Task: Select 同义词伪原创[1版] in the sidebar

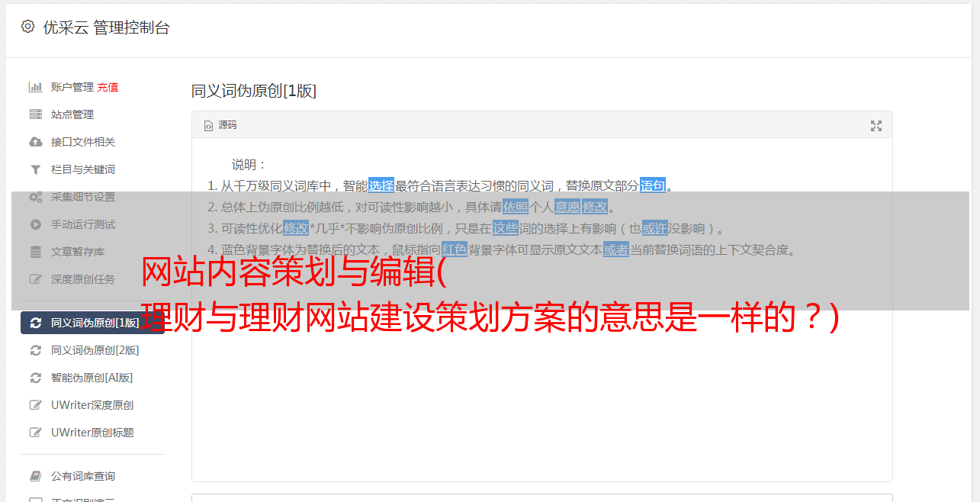Action: coord(92,323)
